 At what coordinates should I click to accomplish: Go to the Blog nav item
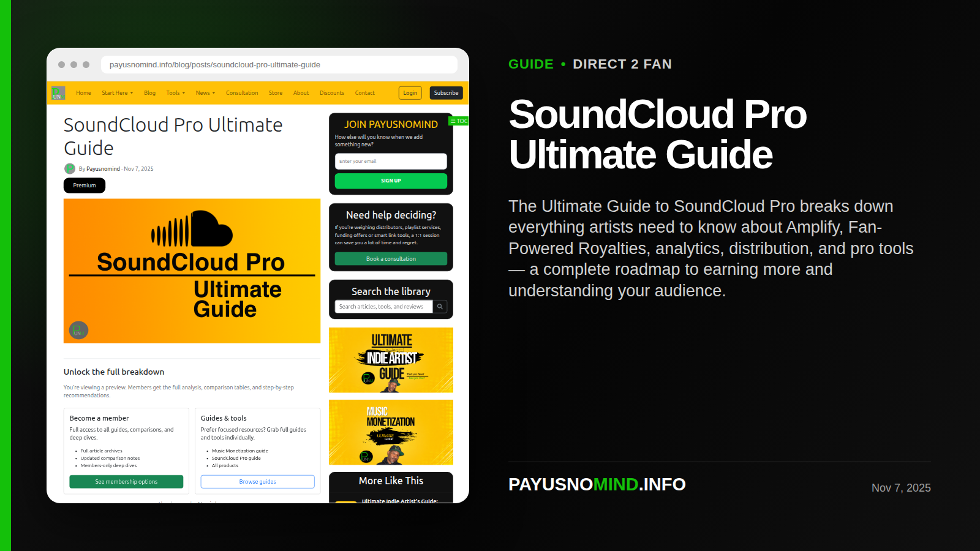tap(149, 93)
